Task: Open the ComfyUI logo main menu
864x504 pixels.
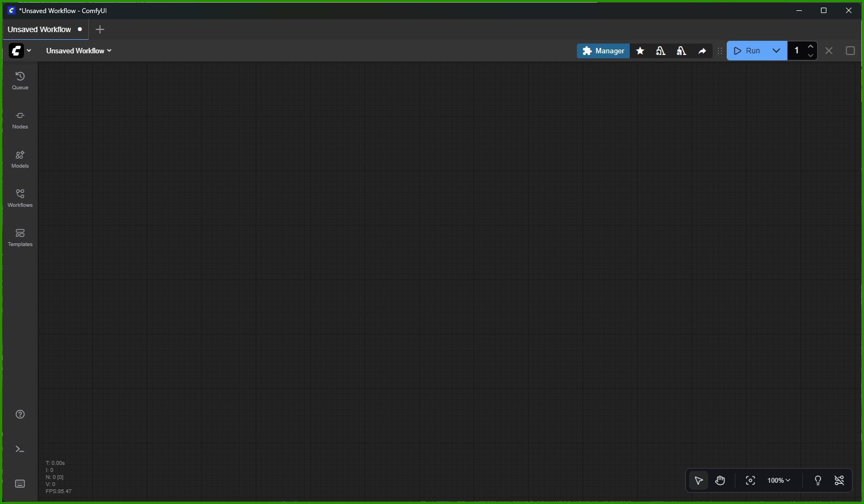Action: 20,51
